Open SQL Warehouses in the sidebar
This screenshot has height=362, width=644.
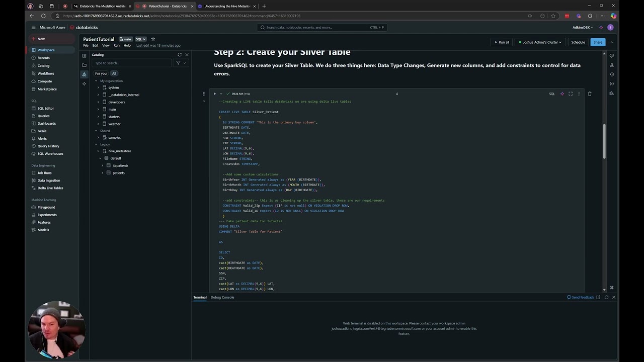coord(50,153)
